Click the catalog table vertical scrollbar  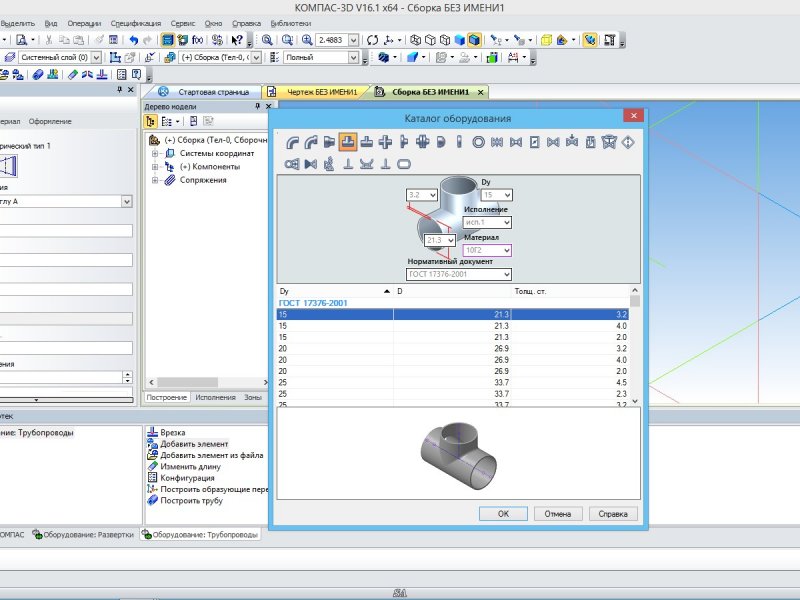pos(635,346)
